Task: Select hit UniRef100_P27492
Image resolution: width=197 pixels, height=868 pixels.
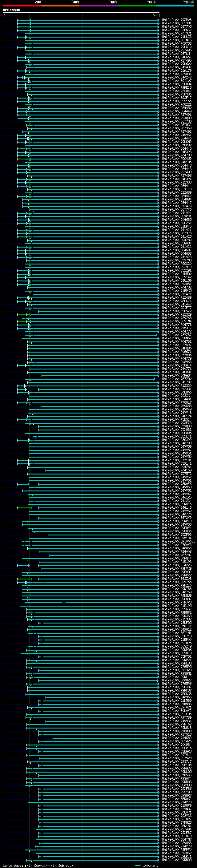Action: click(x=177, y=132)
